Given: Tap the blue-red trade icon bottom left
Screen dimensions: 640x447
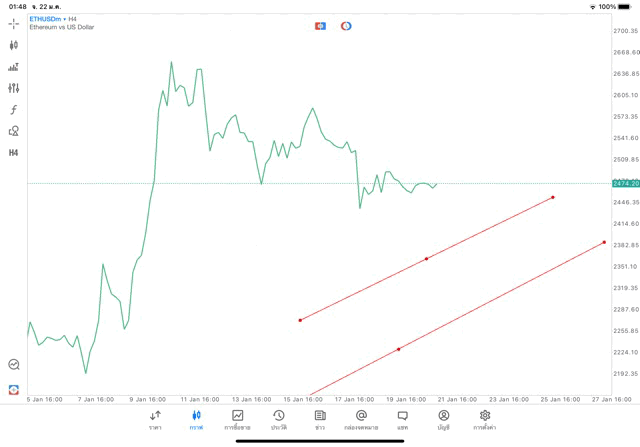Looking at the screenshot, I should click(x=14, y=389).
